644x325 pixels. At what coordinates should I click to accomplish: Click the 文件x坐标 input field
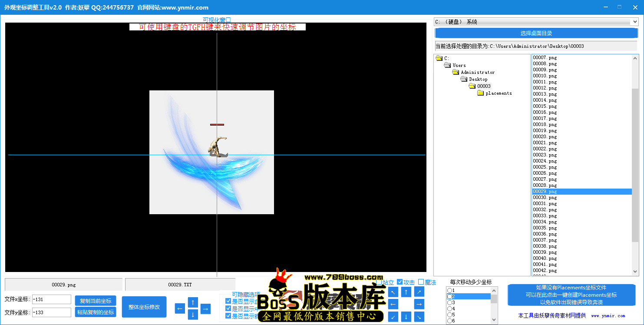pos(51,299)
